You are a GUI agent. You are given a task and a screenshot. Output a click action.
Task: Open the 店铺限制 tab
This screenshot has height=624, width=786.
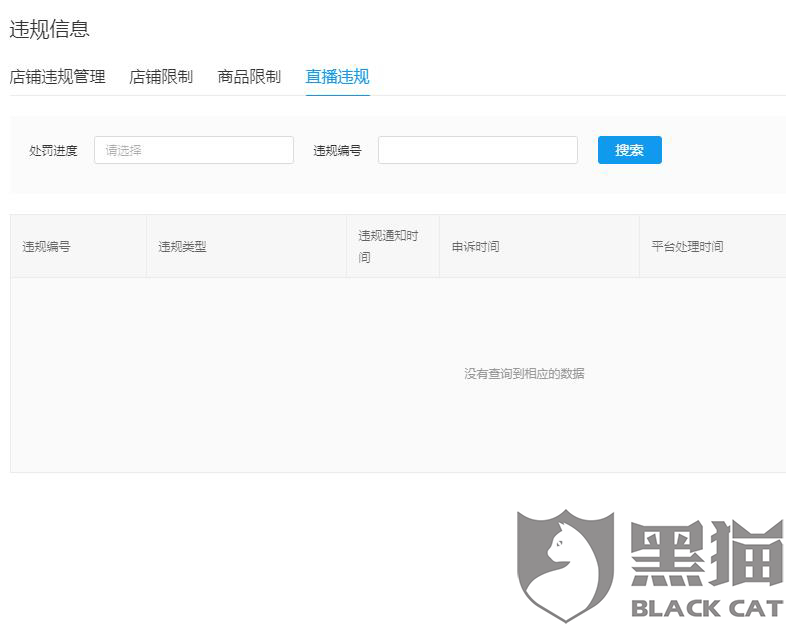pyautogui.click(x=161, y=77)
